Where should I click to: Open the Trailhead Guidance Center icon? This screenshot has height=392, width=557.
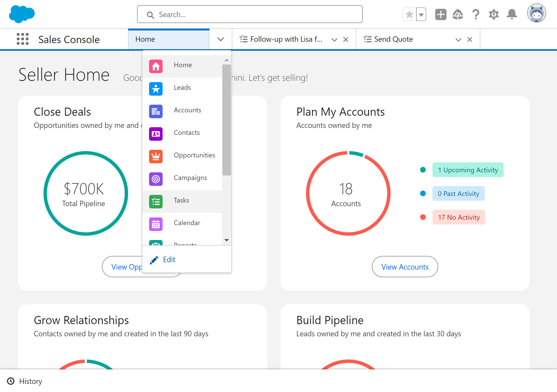pyautogui.click(x=458, y=15)
